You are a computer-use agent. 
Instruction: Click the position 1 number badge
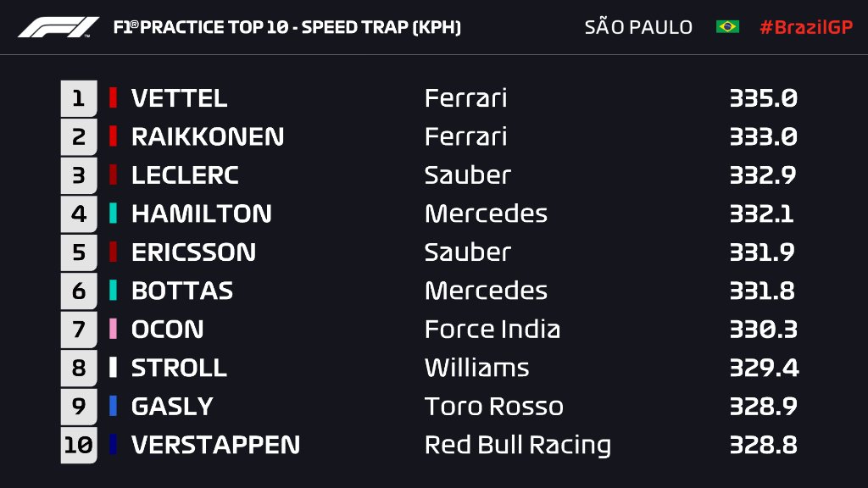pos(79,98)
